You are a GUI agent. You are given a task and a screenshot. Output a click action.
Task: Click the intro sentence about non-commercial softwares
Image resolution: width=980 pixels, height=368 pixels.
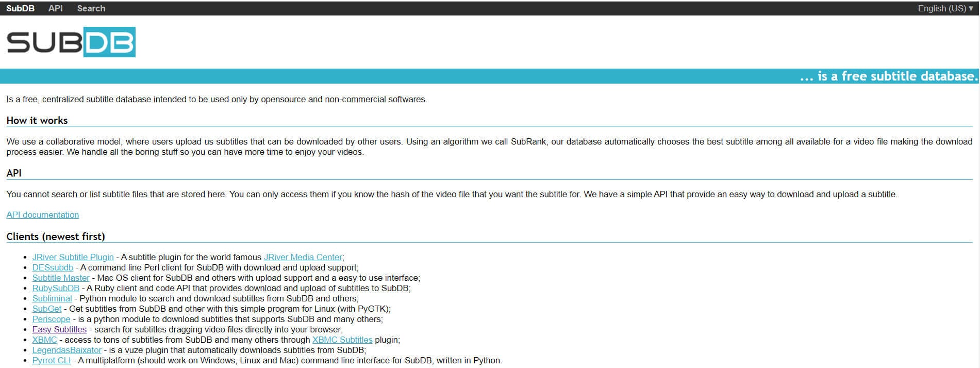tap(217, 99)
